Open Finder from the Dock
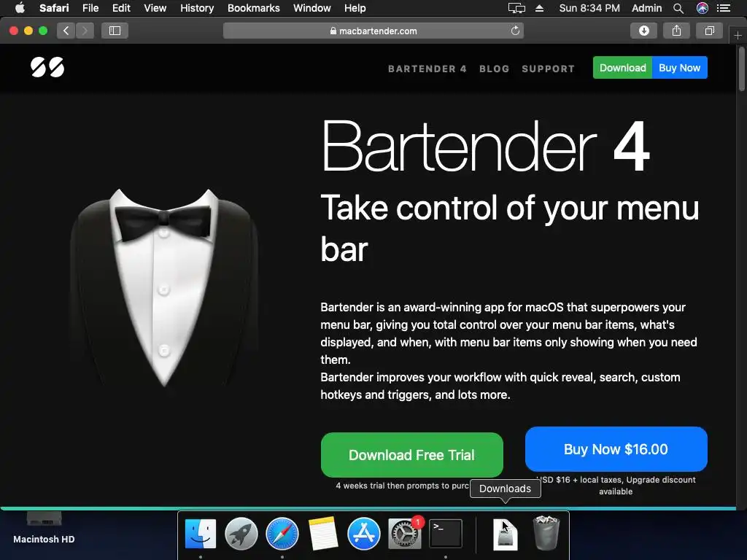The width and height of the screenshot is (747, 560). (x=201, y=534)
